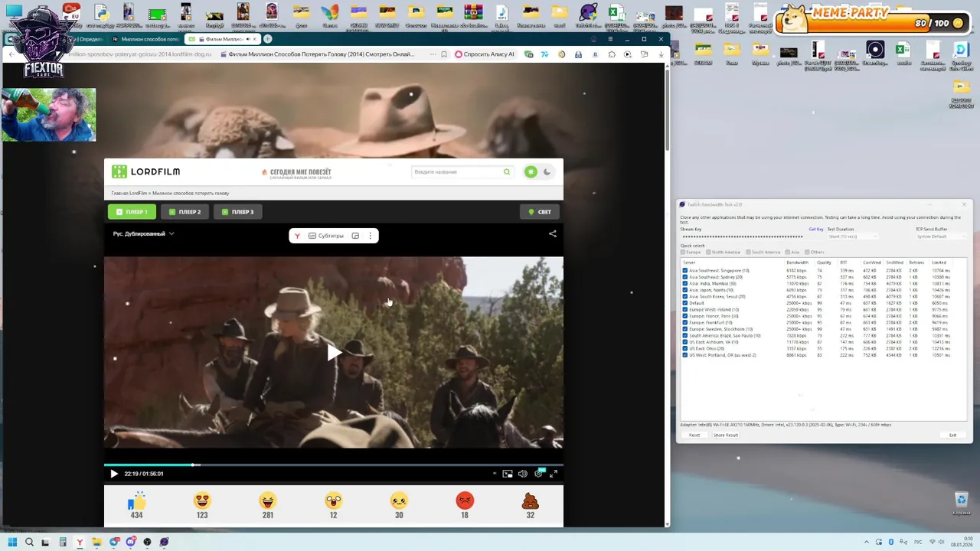Open taskbar search magnifier

tap(29, 542)
